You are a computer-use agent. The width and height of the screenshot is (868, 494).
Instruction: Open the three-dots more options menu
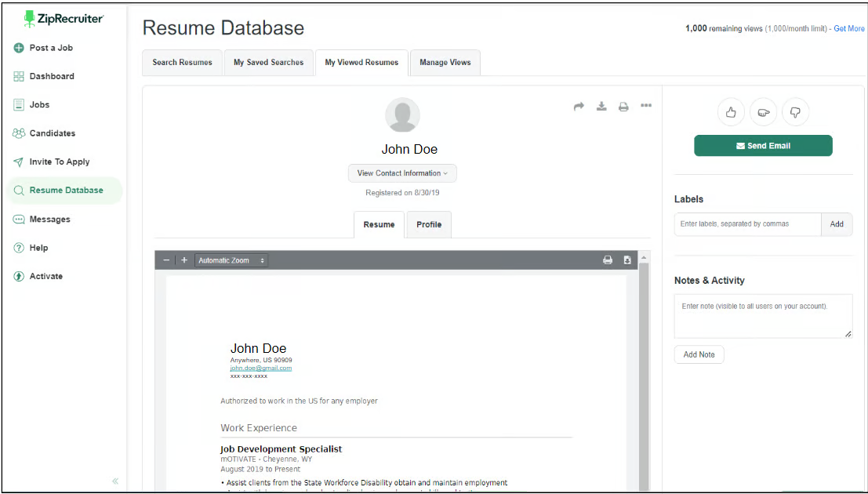(x=646, y=105)
